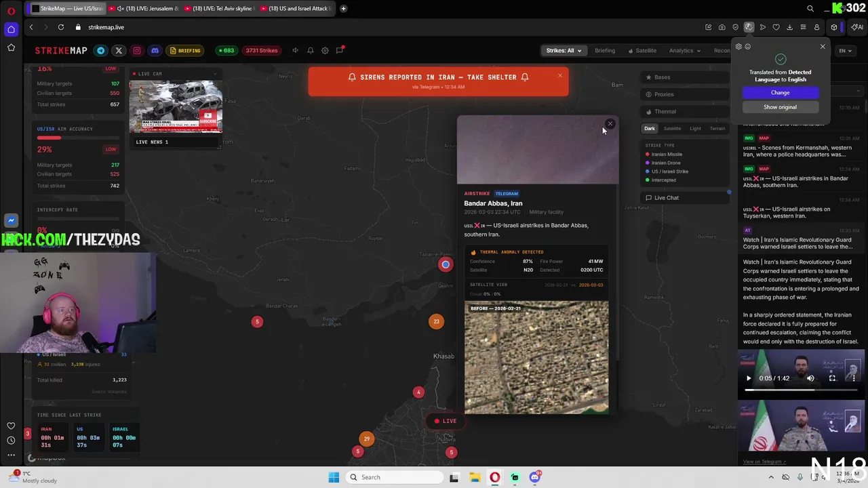
Task: Reload the strikemap.live page
Action: point(61,27)
